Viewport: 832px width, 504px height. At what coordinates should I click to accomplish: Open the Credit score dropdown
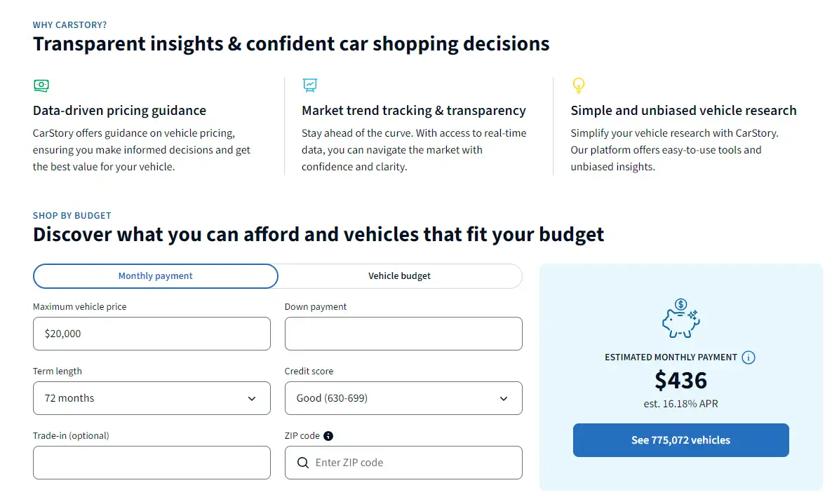403,398
